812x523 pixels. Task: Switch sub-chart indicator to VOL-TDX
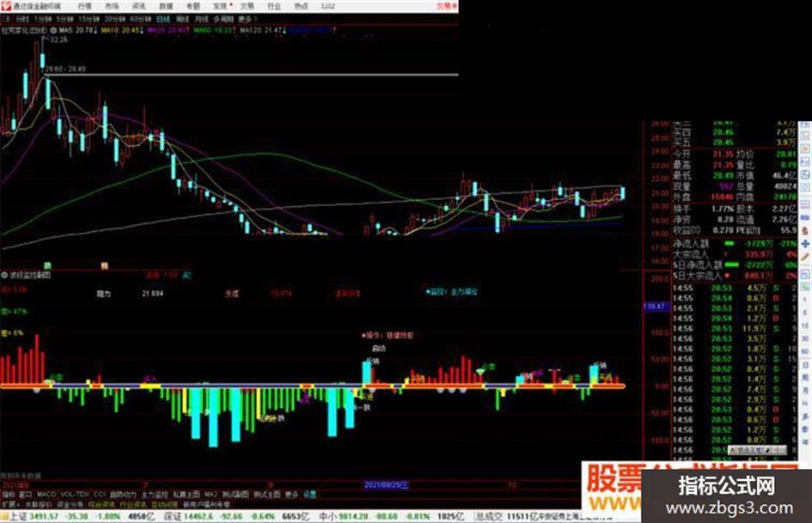75,495
